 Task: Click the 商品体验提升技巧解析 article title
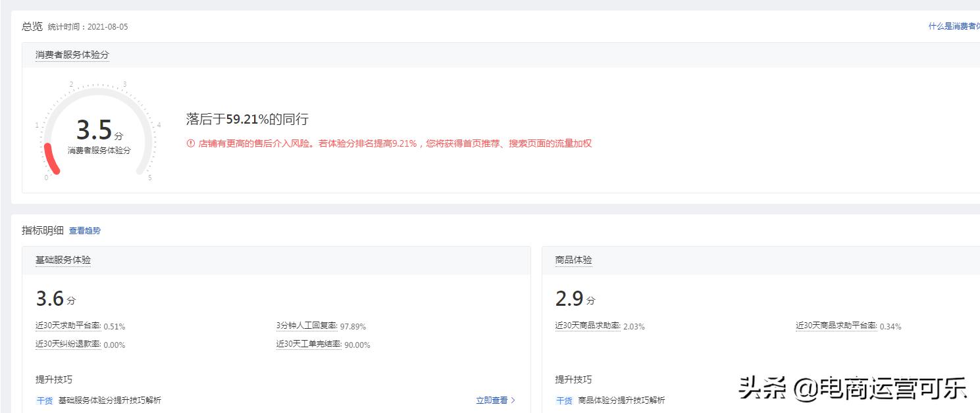[x=622, y=400]
